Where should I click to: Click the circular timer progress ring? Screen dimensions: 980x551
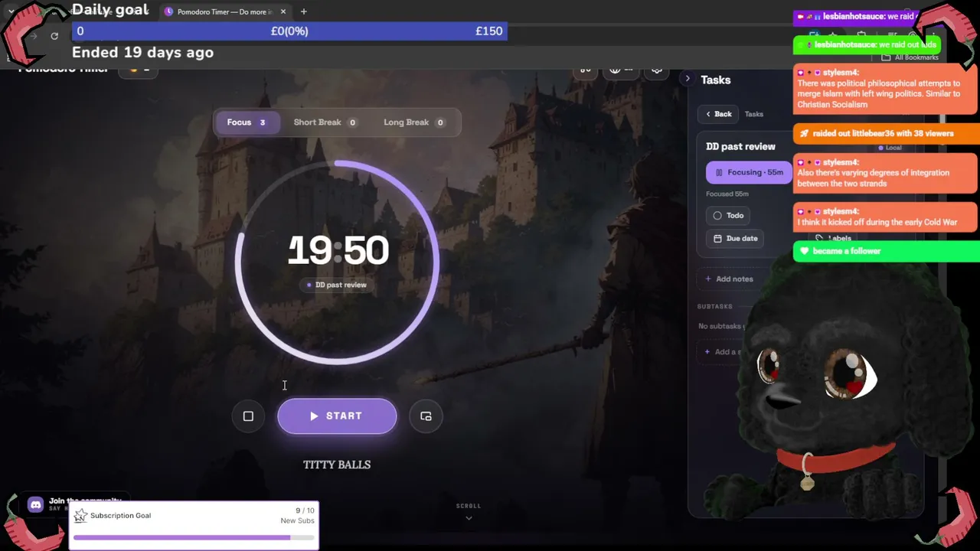coord(337,262)
